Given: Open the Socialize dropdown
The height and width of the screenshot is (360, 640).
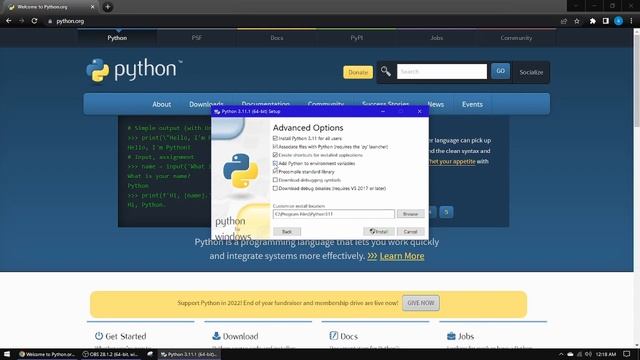Looking at the screenshot, I should pyautogui.click(x=531, y=72).
